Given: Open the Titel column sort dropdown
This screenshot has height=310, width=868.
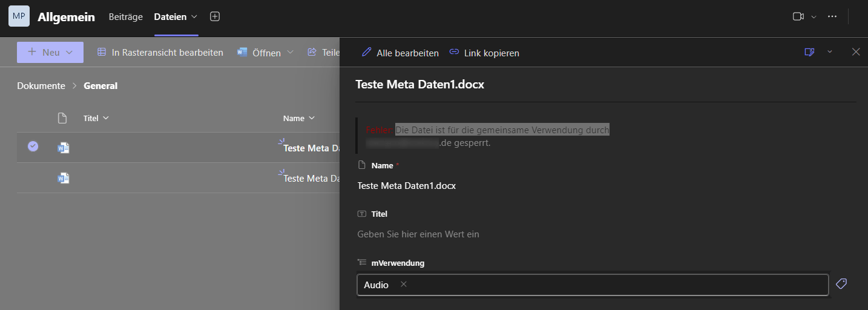Looking at the screenshot, I should [x=106, y=118].
